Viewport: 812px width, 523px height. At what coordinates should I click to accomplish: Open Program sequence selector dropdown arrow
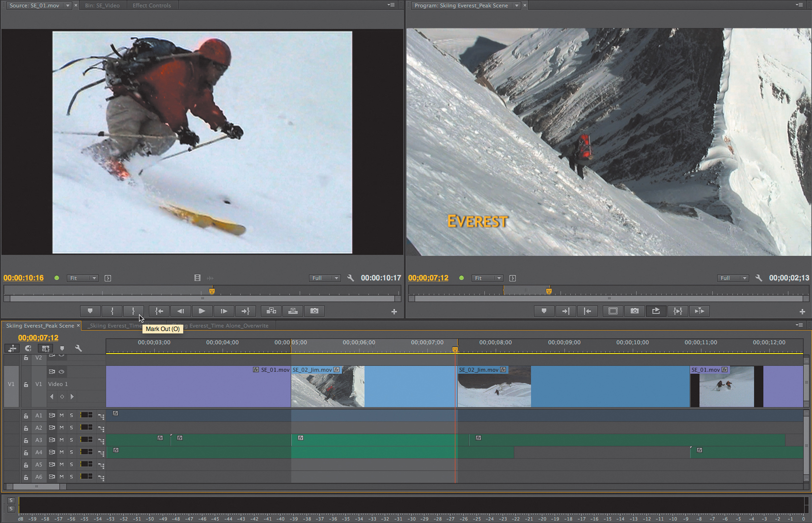[516, 5]
